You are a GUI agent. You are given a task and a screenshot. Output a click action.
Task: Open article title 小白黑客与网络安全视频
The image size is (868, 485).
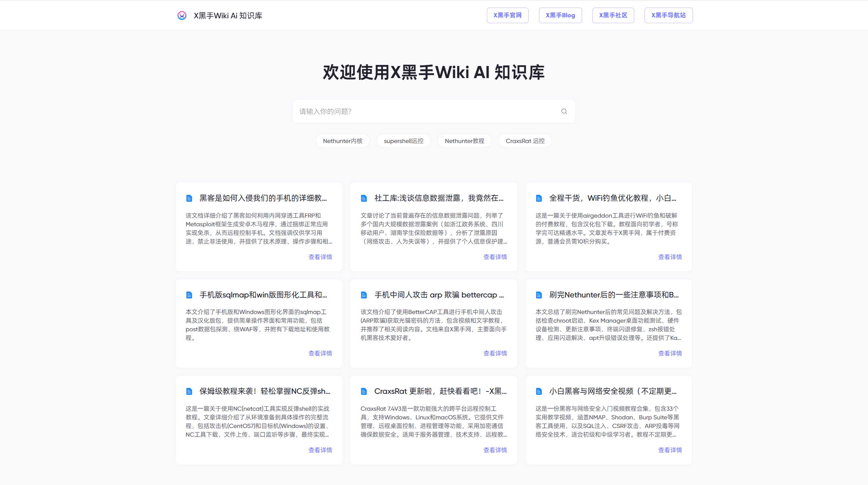tap(613, 391)
